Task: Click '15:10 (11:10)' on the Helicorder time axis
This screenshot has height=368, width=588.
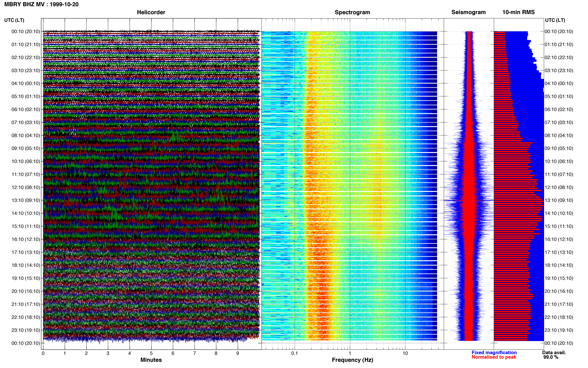Action: click(x=26, y=226)
